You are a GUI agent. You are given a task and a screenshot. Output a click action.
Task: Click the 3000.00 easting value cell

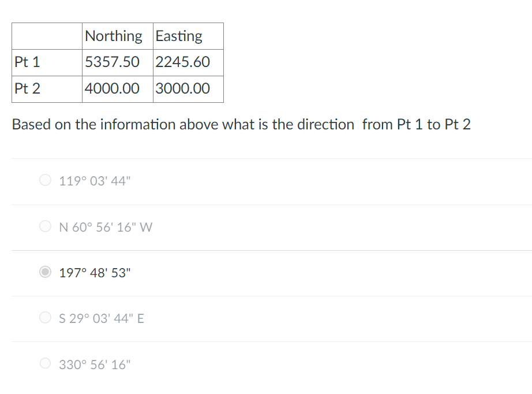pyautogui.click(x=188, y=89)
